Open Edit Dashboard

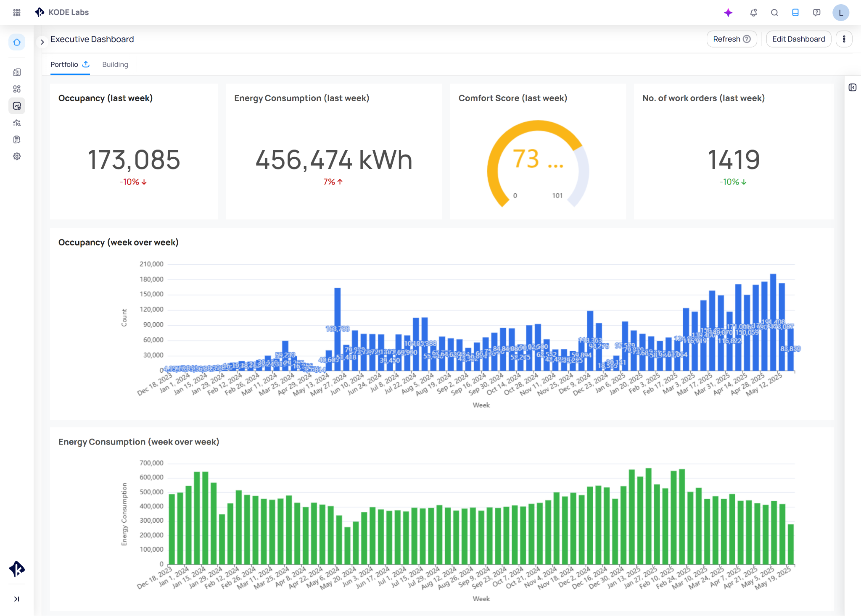click(x=798, y=39)
